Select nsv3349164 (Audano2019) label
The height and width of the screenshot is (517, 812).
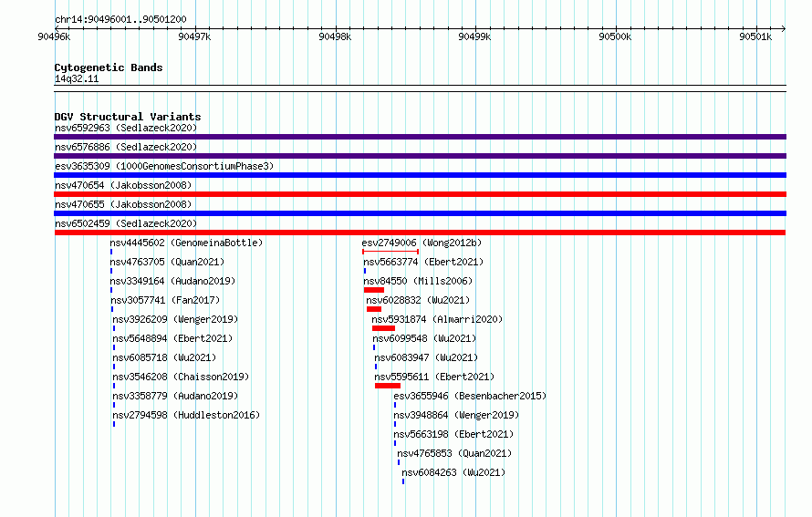click(172, 281)
